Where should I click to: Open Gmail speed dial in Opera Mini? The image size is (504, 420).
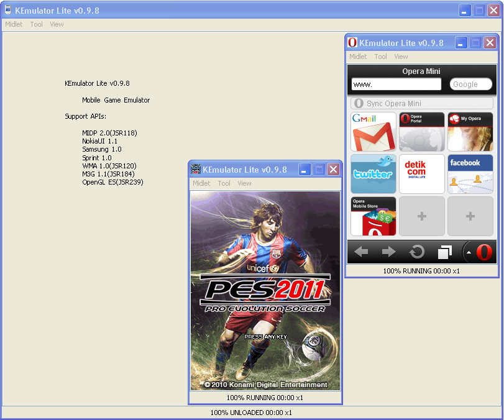pyautogui.click(x=373, y=132)
